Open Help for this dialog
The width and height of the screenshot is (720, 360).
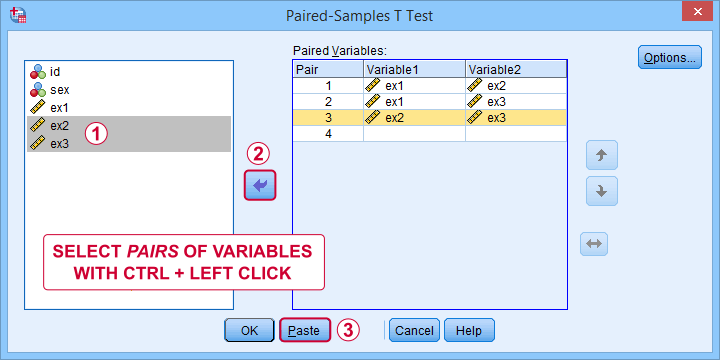469,331
